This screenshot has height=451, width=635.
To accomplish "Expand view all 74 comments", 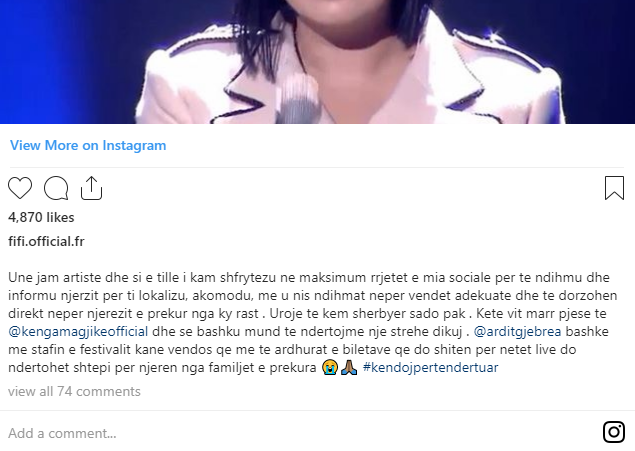I will pos(74,391).
